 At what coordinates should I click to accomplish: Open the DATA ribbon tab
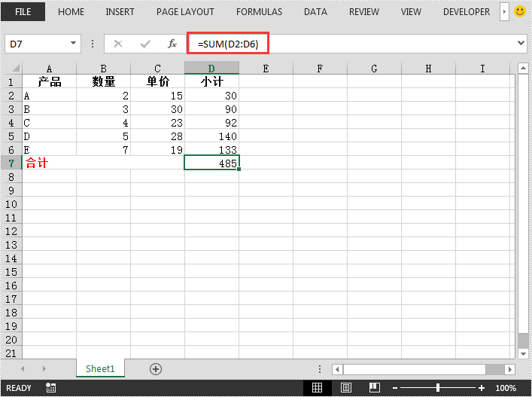(315, 12)
